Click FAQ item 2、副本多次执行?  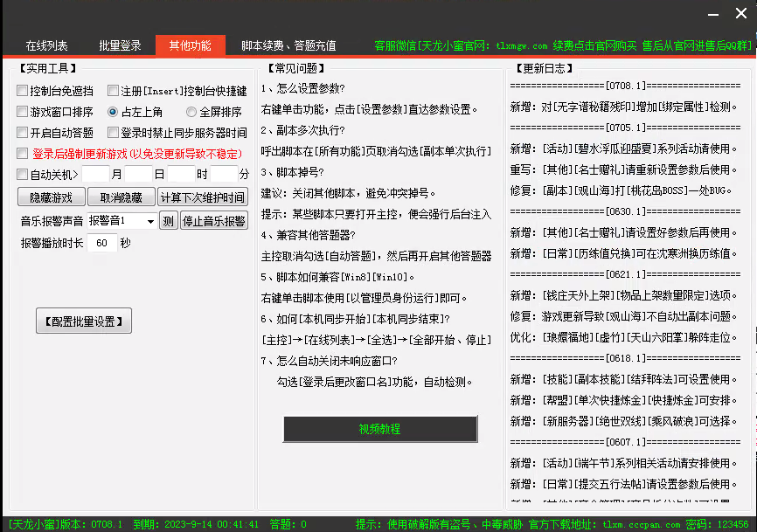(303, 131)
